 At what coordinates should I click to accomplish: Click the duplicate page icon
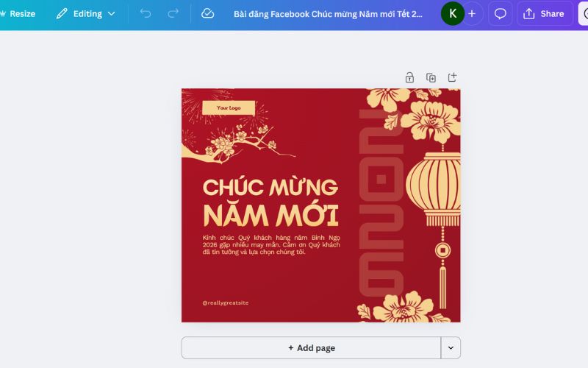tap(431, 77)
